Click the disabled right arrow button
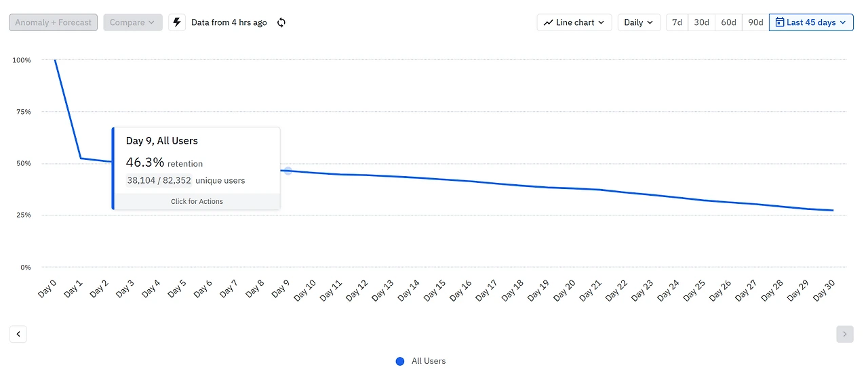Image resolution: width=868 pixels, height=380 pixels. (845, 334)
